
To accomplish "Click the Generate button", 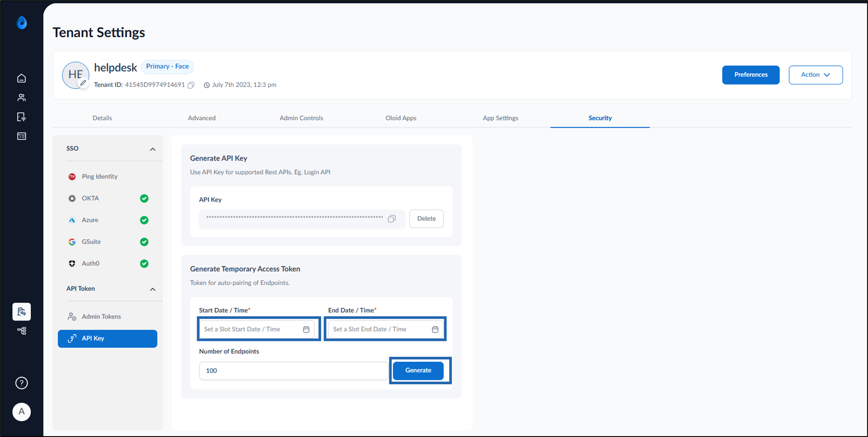I will [x=418, y=370].
